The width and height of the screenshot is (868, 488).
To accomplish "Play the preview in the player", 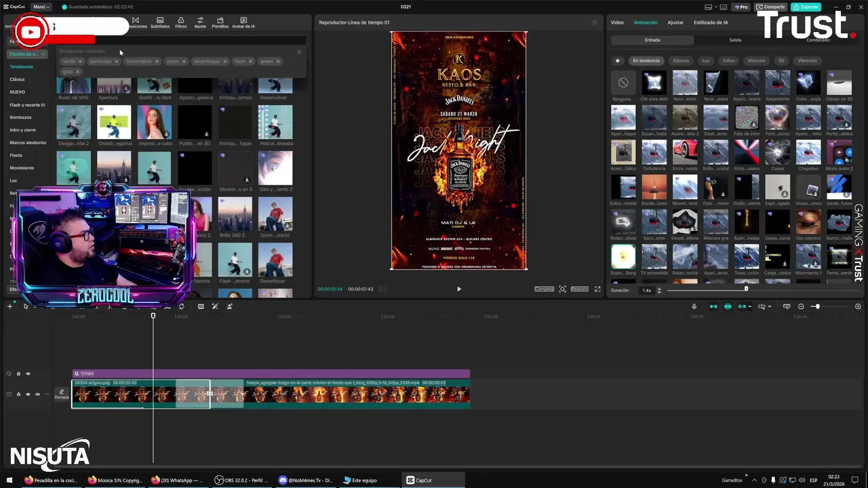I will (x=458, y=289).
